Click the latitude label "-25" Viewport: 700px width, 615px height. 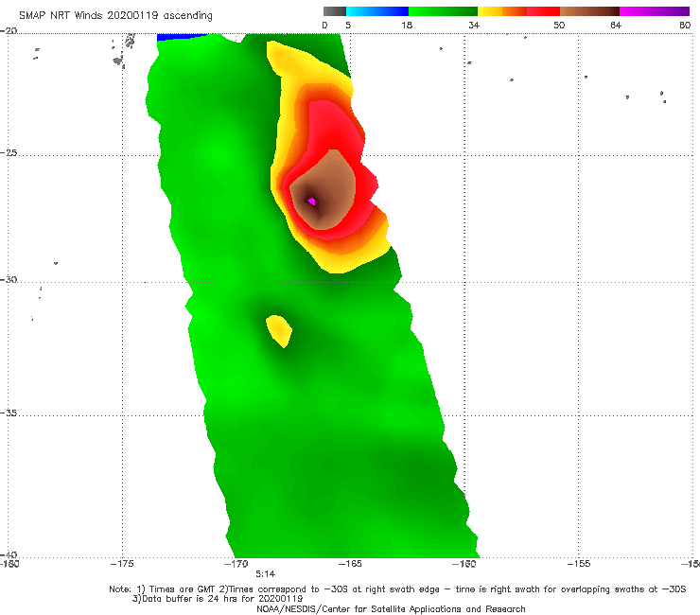[x=9, y=153]
